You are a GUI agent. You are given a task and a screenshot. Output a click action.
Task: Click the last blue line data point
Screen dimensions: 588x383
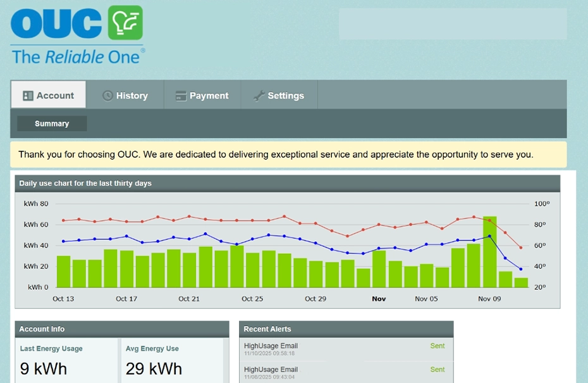pyautogui.click(x=521, y=269)
